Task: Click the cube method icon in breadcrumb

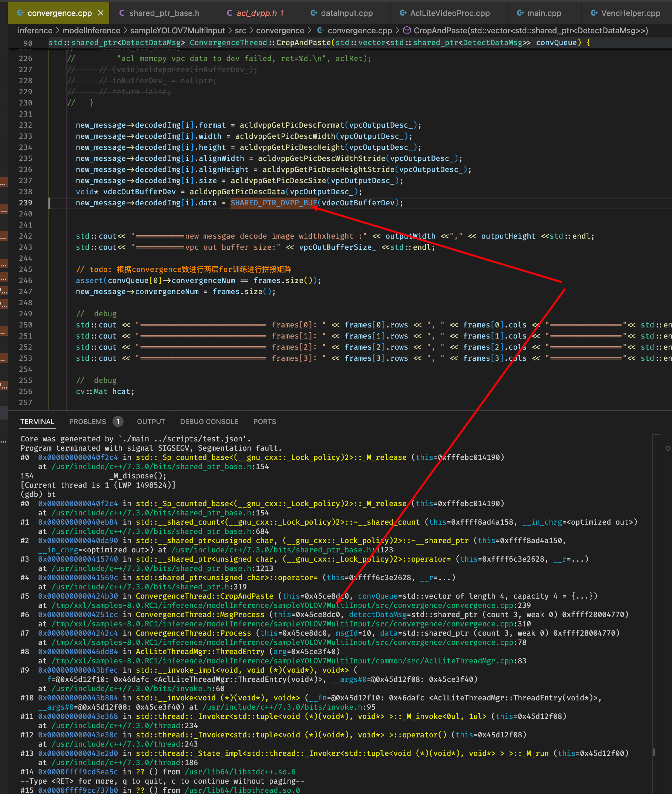Action: [x=407, y=30]
